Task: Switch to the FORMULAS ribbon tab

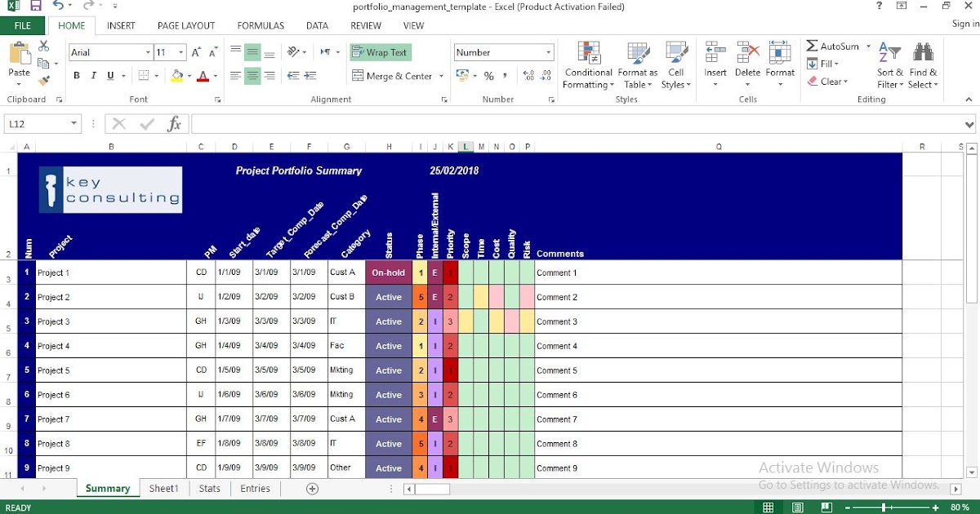Action: coord(260,25)
